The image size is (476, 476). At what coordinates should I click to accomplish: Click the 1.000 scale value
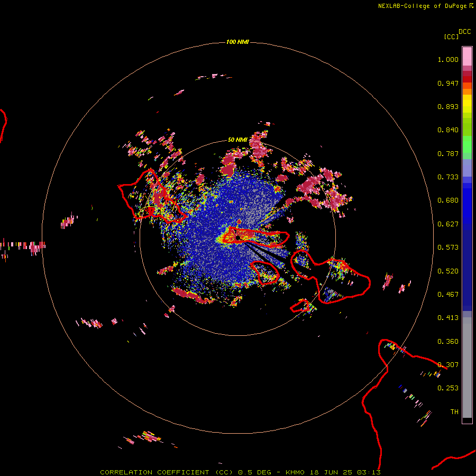click(x=448, y=59)
